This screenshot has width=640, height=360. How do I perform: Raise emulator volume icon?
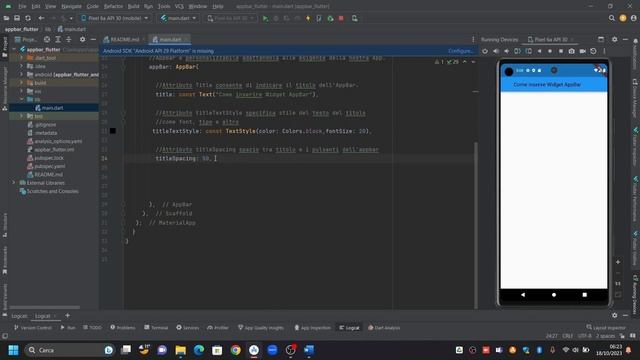click(x=496, y=51)
